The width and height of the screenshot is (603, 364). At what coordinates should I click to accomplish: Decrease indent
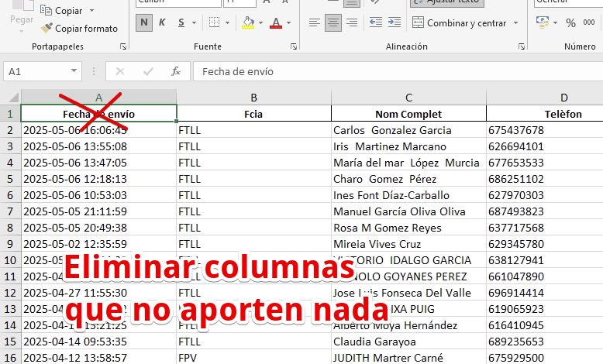coord(375,22)
